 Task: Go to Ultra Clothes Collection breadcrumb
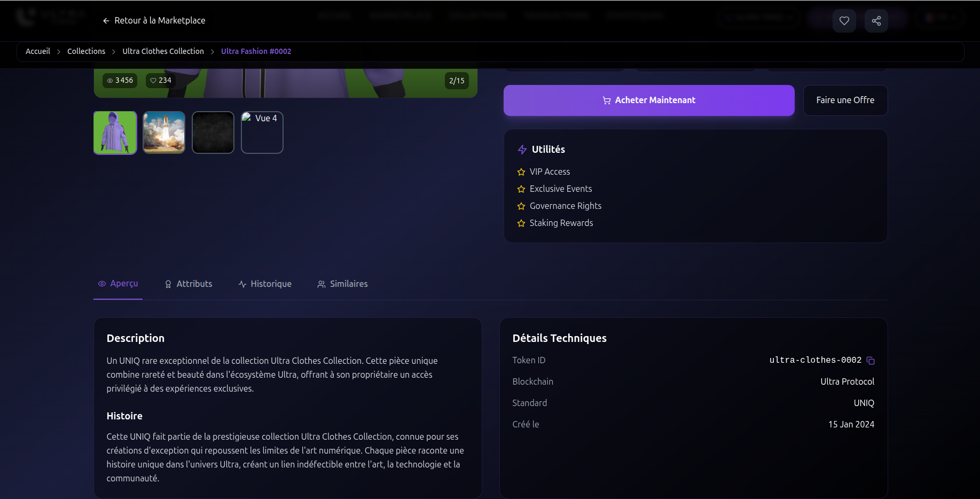pyautogui.click(x=163, y=51)
